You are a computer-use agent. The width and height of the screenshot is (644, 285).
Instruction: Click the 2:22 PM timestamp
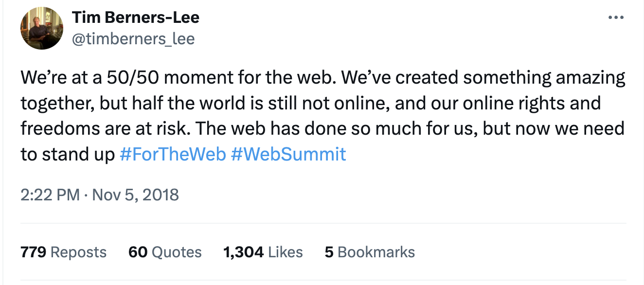click(x=50, y=195)
